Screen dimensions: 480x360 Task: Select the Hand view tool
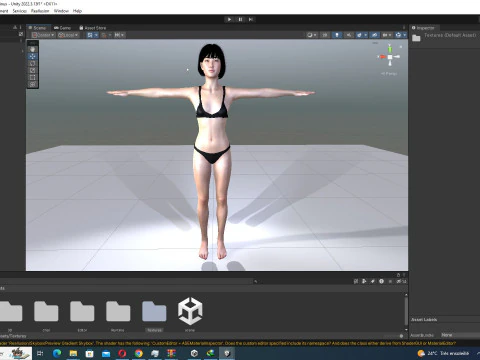[33, 49]
